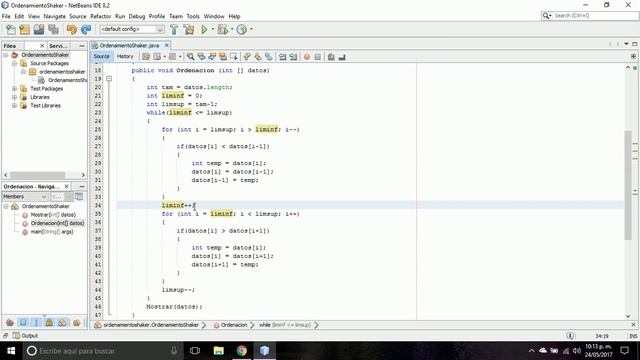Click the Debug Project icon
640x360 pixels.
[x=223, y=29]
